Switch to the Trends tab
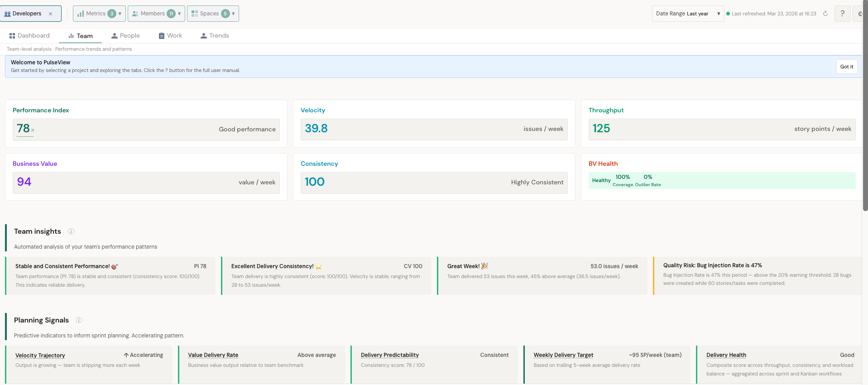 [215, 35]
